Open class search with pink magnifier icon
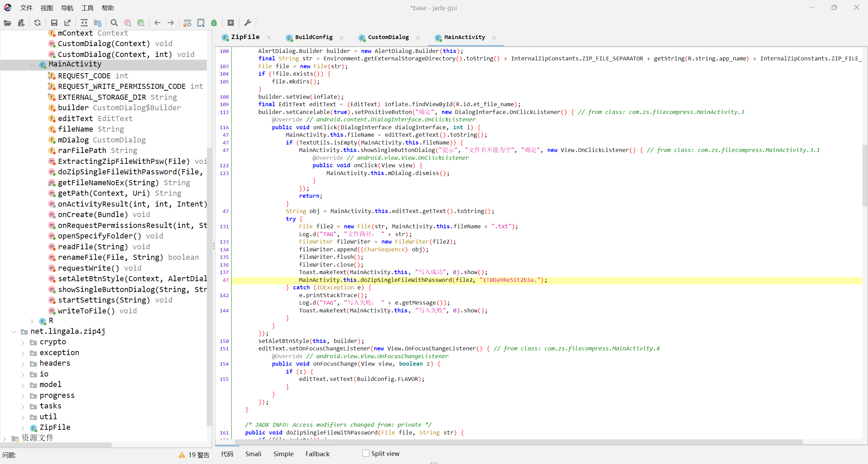 [128, 23]
